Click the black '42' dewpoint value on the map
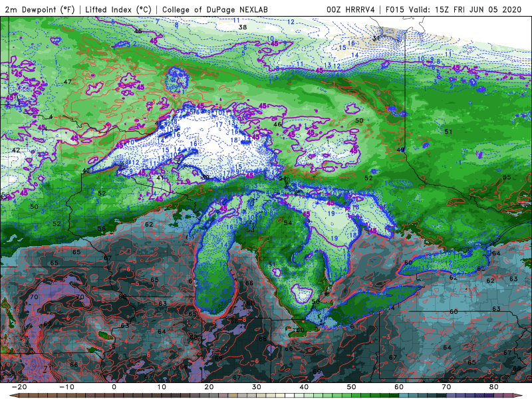 (16, 150)
